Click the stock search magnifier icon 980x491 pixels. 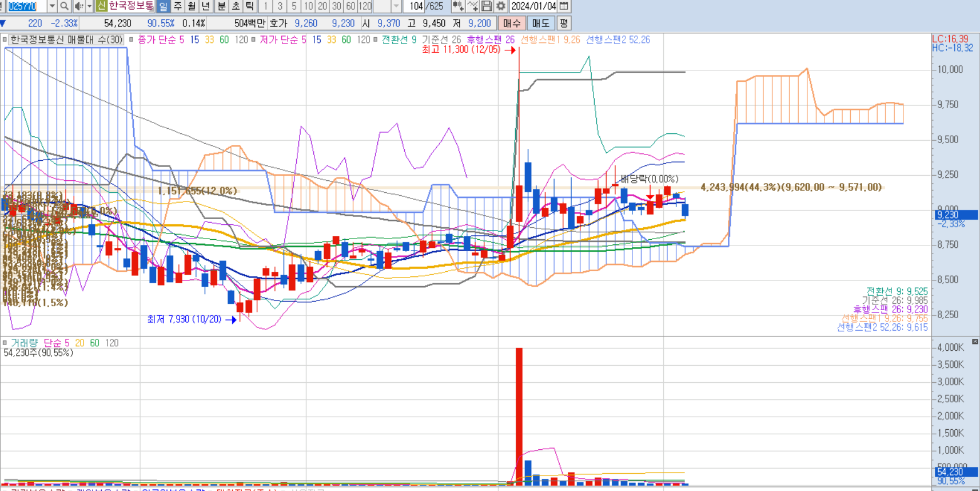tap(65, 6)
